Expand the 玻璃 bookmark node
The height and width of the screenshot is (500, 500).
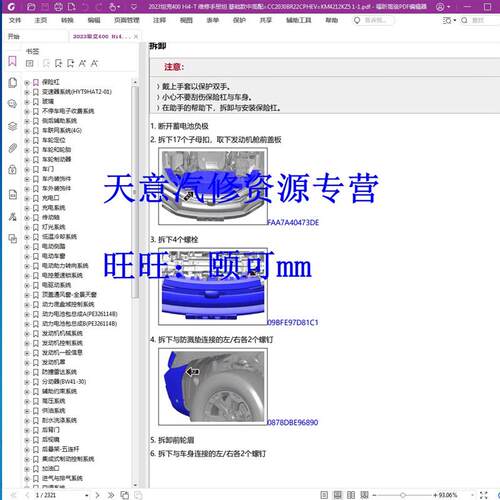pos(27,102)
